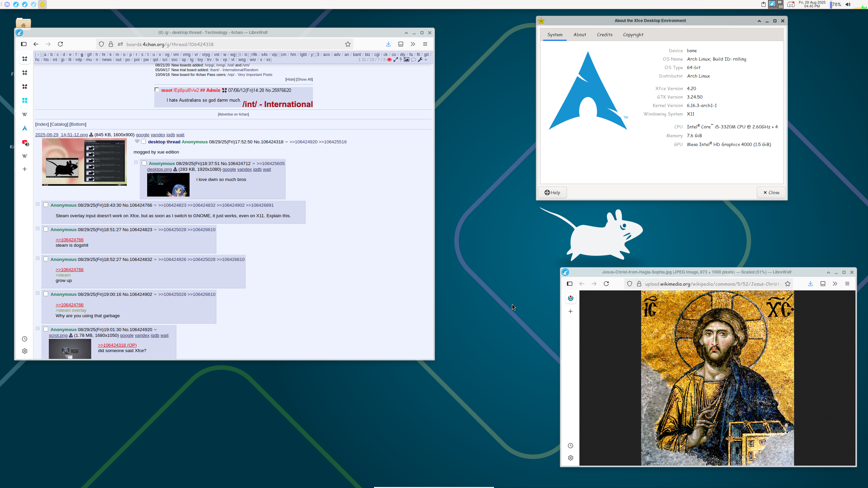Viewport: 868px width, 488px height.
Task: Select the Arch Linux vertical tab in sidebar
Action: (x=25, y=128)
